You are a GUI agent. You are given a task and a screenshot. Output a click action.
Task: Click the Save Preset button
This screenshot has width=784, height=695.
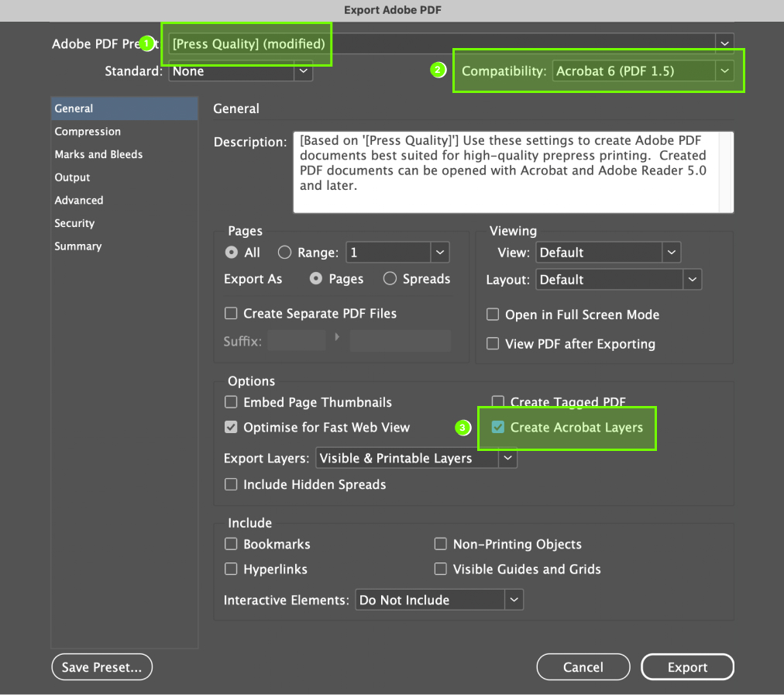102,667
